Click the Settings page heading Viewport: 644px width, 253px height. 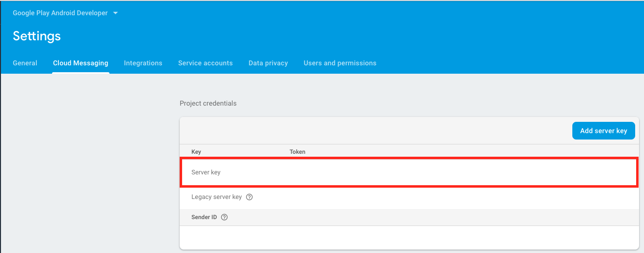pos(37,36)
